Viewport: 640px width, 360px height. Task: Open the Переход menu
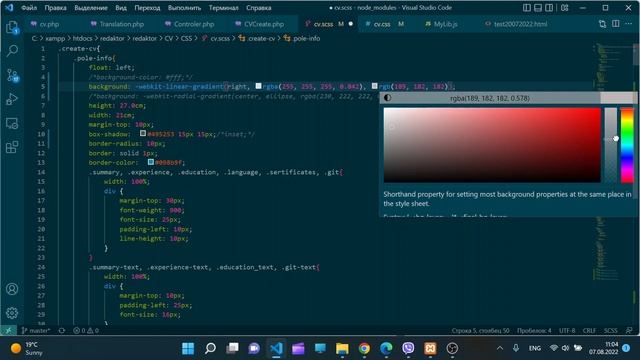[147, 8]
